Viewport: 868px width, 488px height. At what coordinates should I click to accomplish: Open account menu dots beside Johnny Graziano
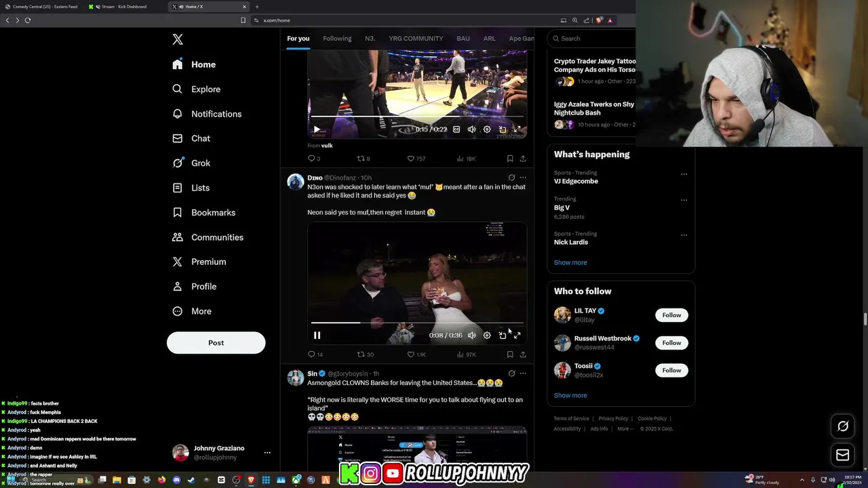[x=267, y=453]
